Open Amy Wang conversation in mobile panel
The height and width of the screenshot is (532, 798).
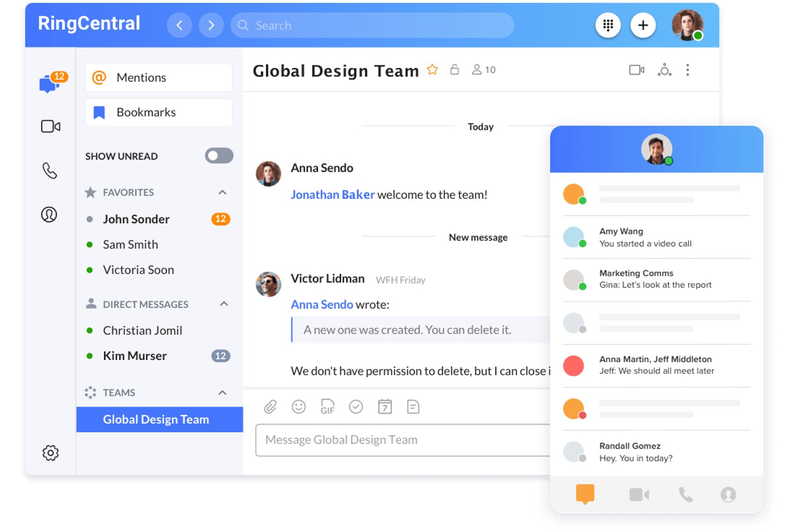coord(657,237)
